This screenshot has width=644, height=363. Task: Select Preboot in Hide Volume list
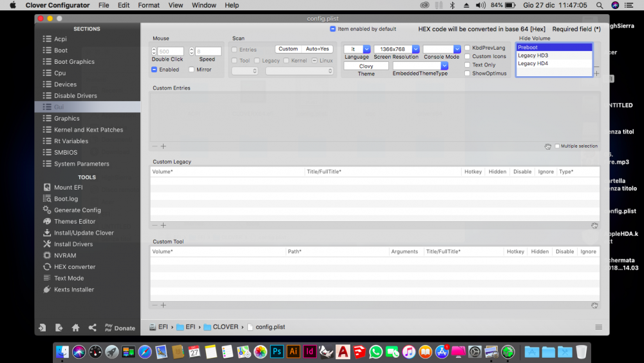[x=554, y=47]
